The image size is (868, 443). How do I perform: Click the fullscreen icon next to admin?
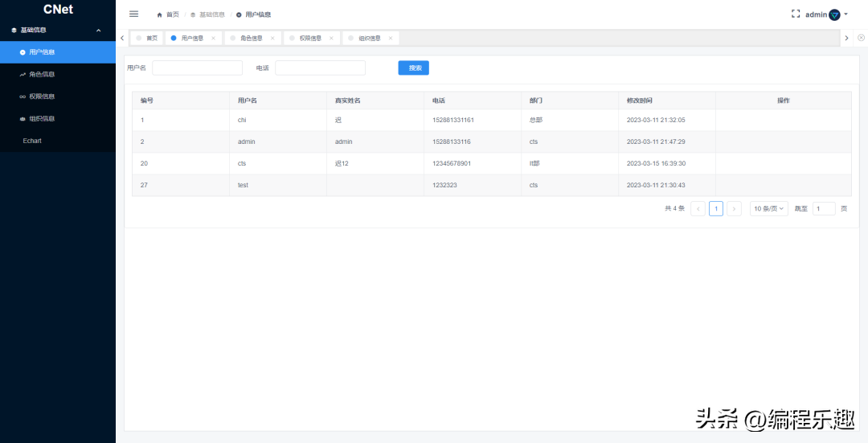[x=796, y=14]
